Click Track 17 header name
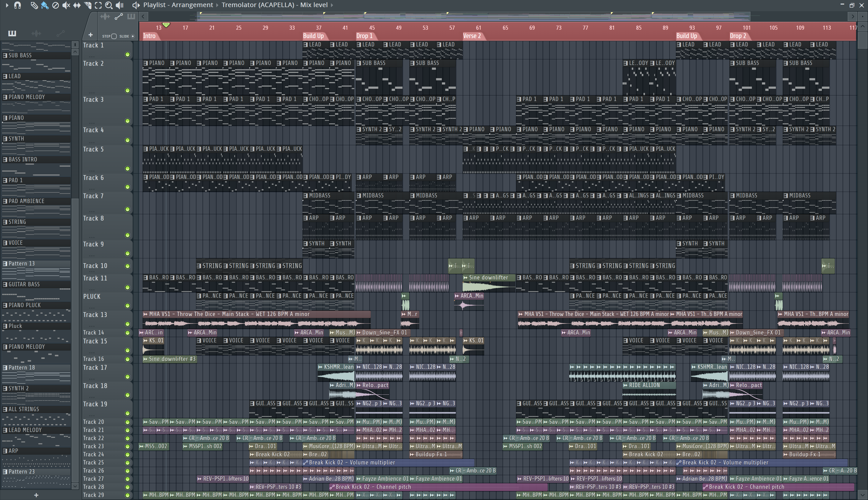868x500 pixels. pos(95,368)
